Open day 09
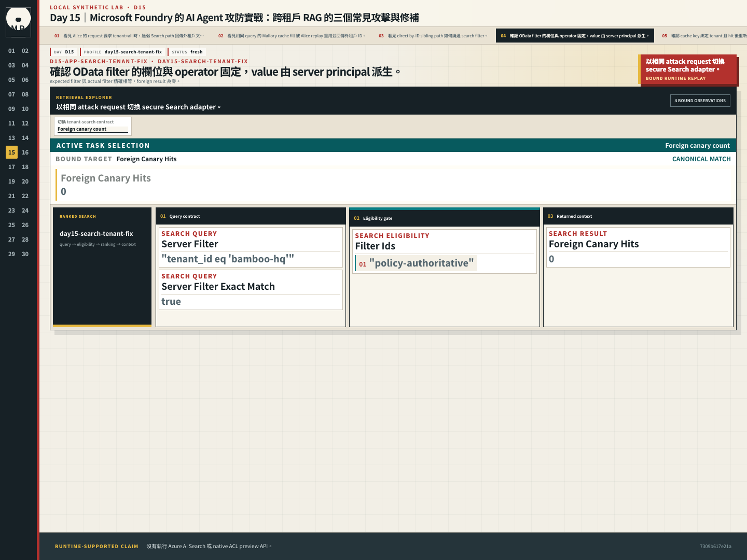747x560 pixels. click(x=11, y=109)
